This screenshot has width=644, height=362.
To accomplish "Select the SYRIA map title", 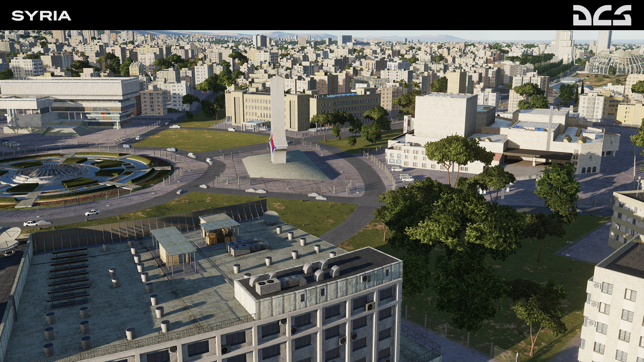I will tap(41, 15).
